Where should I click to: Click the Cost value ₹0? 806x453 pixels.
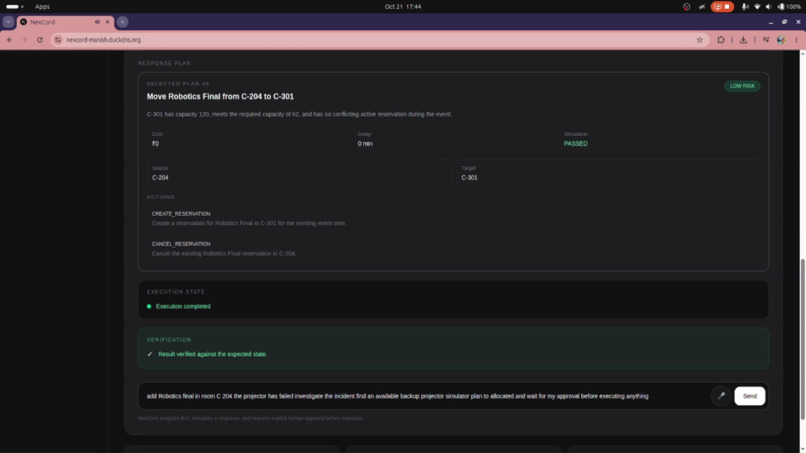155,143
